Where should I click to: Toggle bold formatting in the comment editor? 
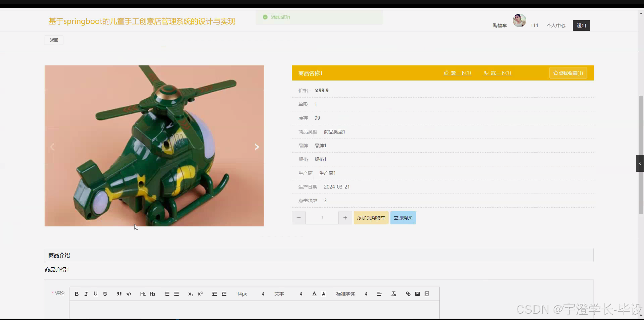(76, 294)
